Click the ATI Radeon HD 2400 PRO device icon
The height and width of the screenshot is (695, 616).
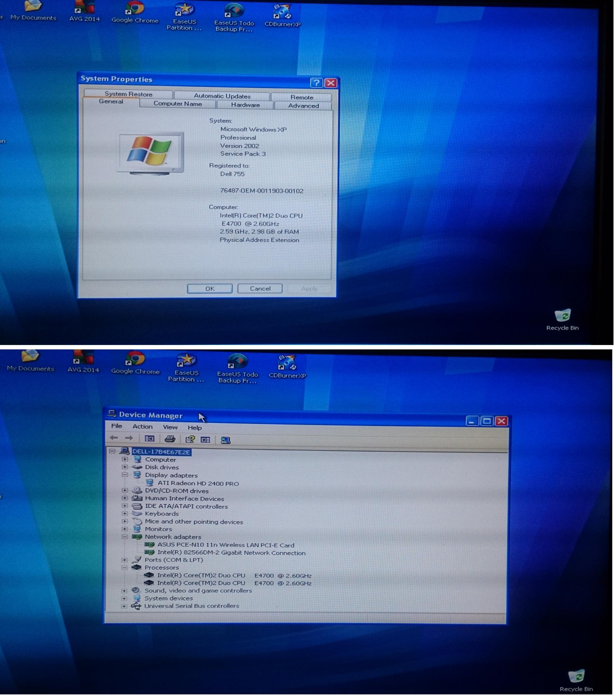[x=149, y=483]
